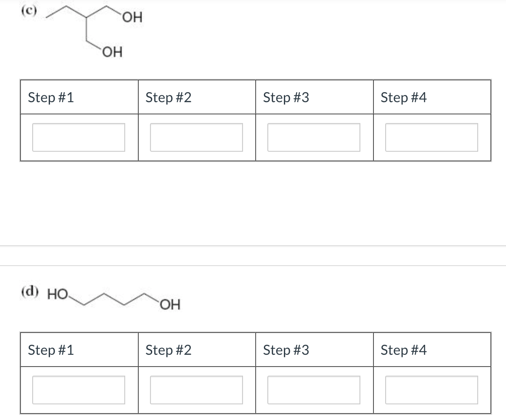Click the Step #1 input field for part (d)
This screenshot has height=420, width=506.
[x=78, y=390]
